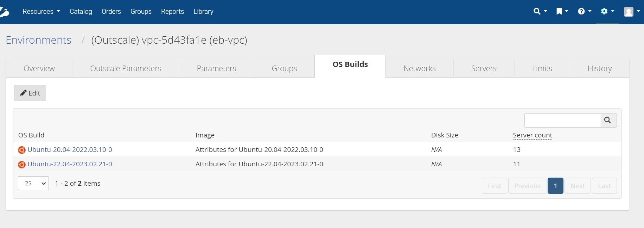
Task: Go to Catalog in the navbar
Action: coord(81,12)
